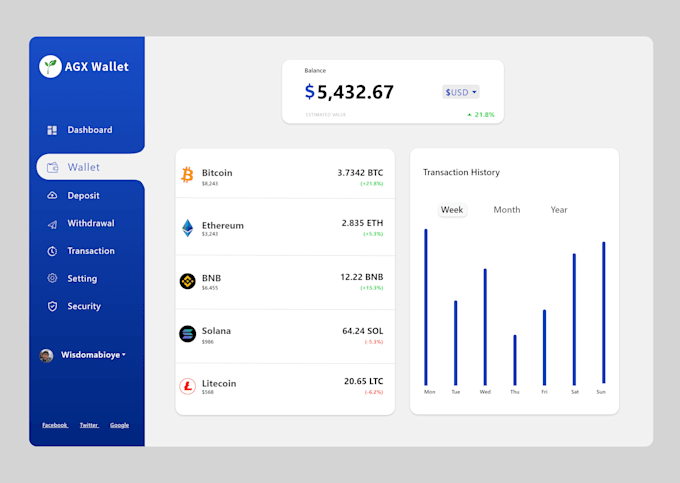This screenshot has height=483, width=680.
Task: Click the AGX Wallet leaf logo
Action: pos(50,66)
